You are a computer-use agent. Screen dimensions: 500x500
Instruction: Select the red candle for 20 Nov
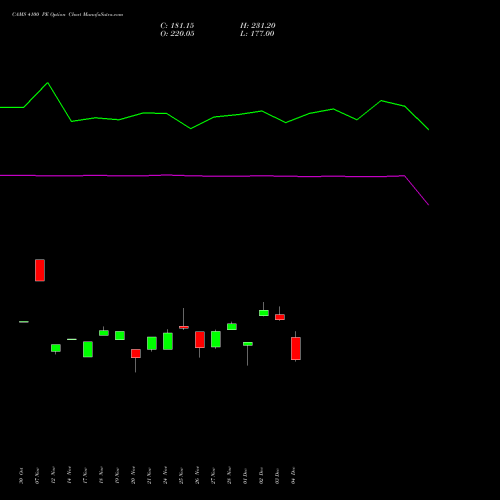(136, 353)
